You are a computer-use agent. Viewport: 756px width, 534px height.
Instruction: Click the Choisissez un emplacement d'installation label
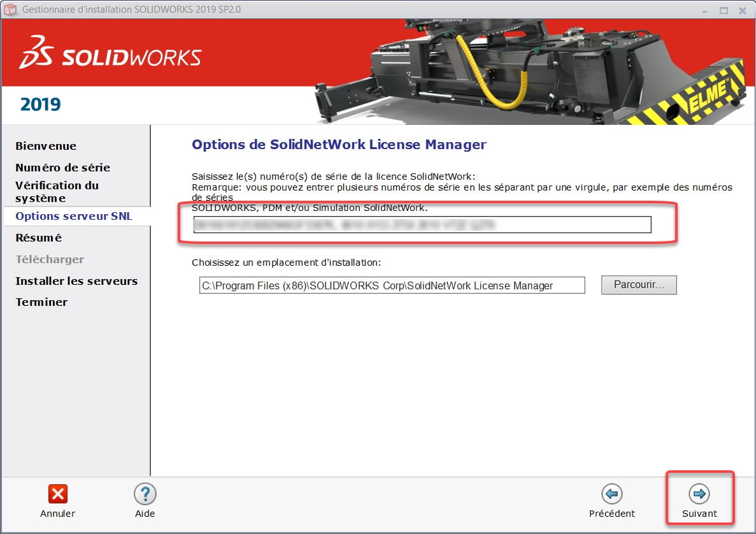[287, 263]
